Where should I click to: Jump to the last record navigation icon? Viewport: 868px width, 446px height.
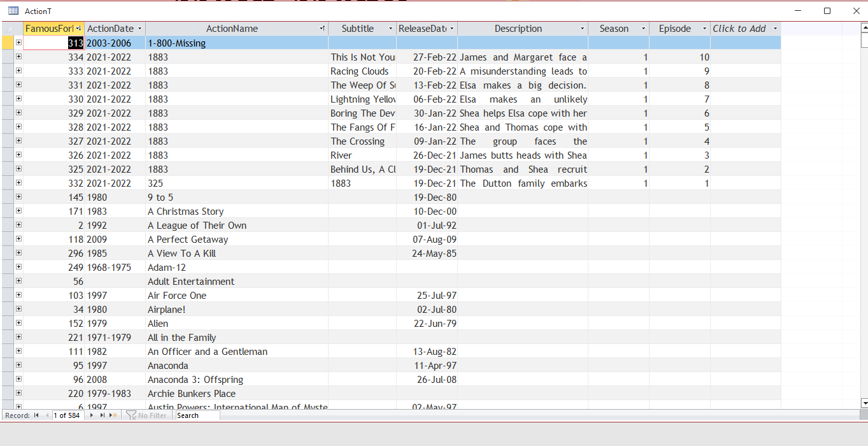click(103, 415)
